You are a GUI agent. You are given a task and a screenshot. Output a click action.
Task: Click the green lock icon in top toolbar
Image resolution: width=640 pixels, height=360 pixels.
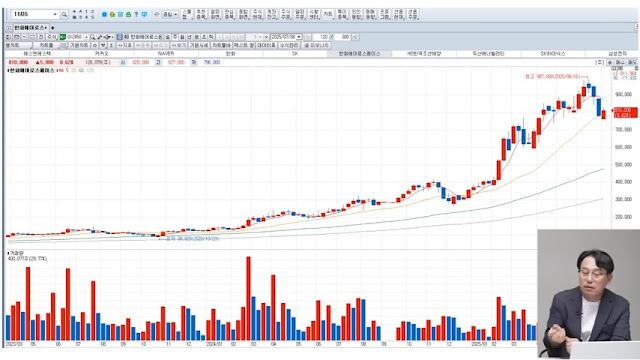pos(128,14)
